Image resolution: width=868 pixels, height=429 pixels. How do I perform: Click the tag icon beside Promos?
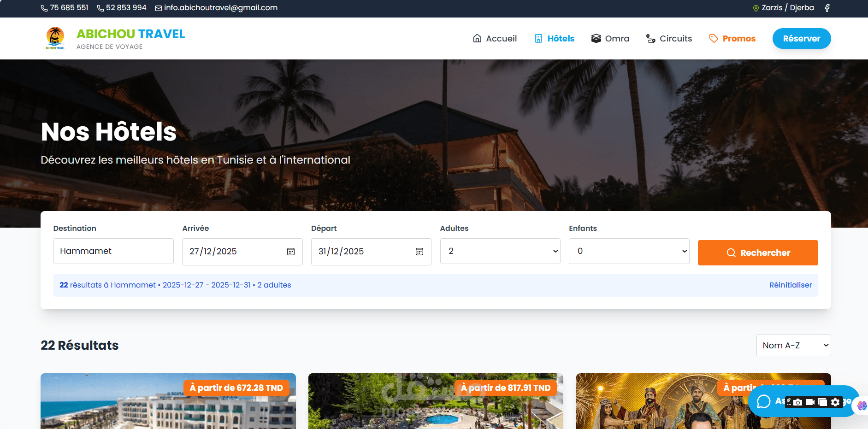pos(714,38)
